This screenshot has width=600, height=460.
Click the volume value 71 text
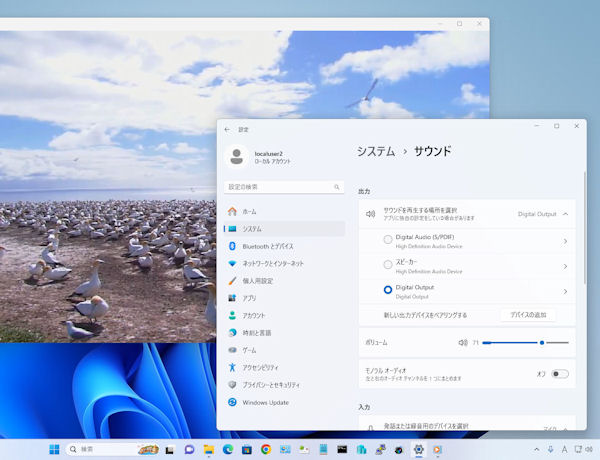[476, 343]
